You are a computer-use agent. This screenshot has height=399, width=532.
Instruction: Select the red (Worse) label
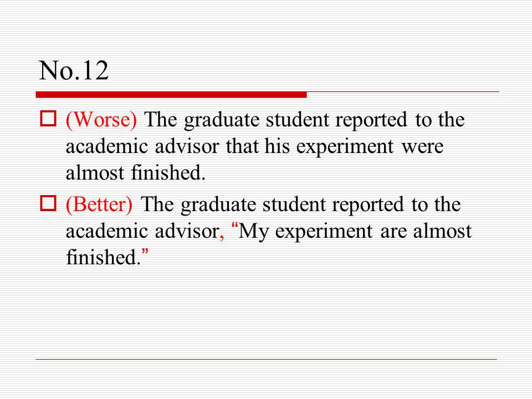[x=101, y=120]
